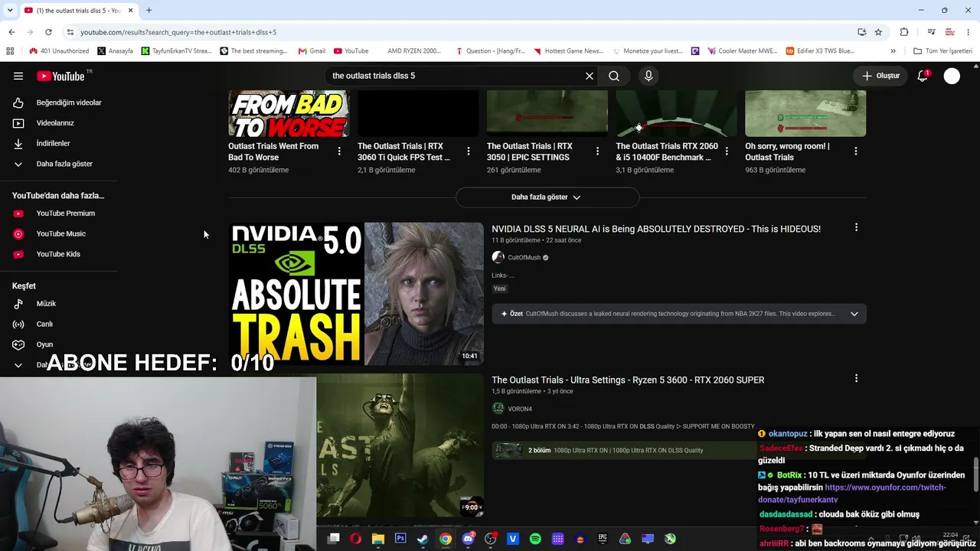Open the apps grid in bookmarks bar
The width and height of the screenshot is (980, 551).
pos(10,51)
